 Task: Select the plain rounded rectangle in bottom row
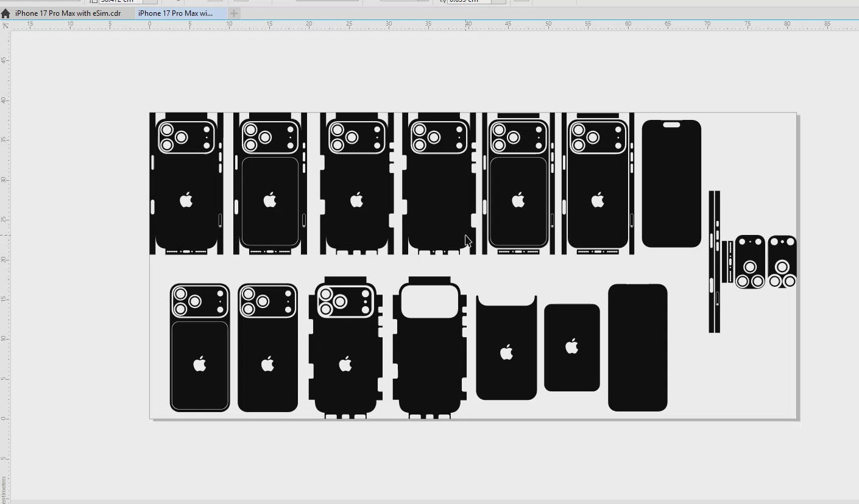tap(637, 347)
